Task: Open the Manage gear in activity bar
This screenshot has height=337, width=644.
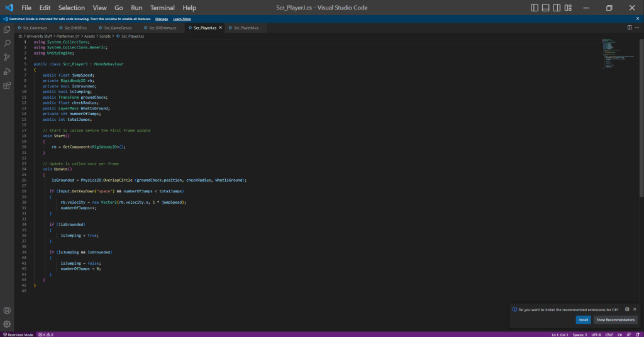Action: (x=7, y=324)
